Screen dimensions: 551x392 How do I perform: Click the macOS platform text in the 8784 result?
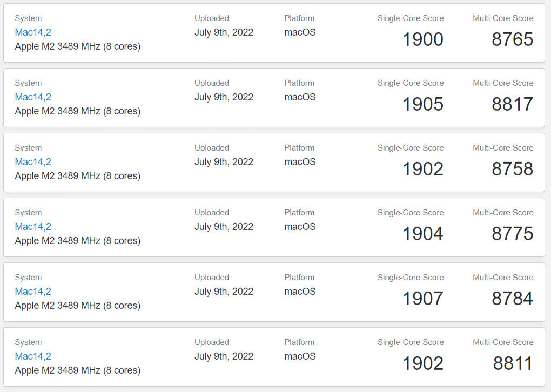[x=300, y=292]
